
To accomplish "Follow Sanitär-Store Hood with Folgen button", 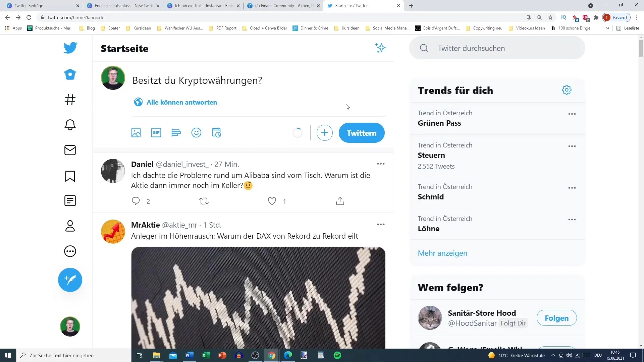I will 556,318.
